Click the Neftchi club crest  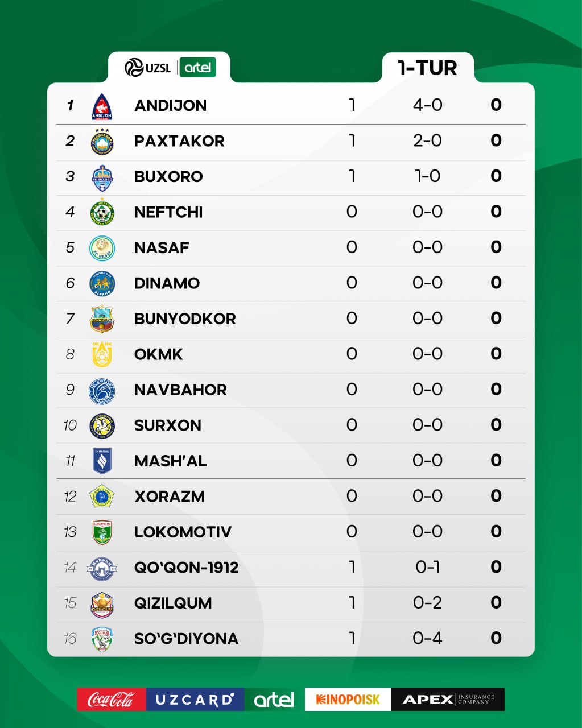[102, 213]
